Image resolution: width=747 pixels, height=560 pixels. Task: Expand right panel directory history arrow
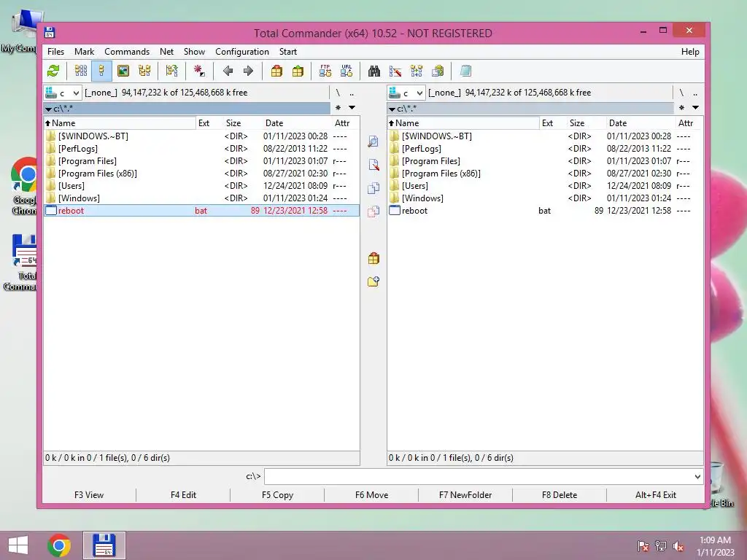point(695,108)
